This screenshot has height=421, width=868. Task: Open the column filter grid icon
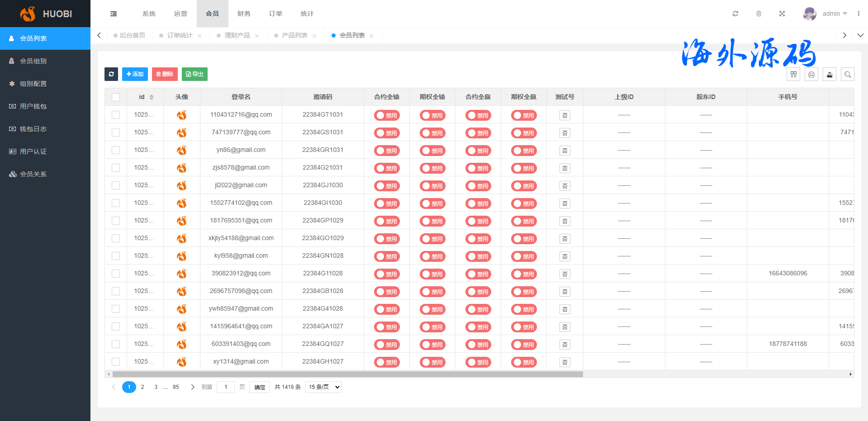coord(793,75)
